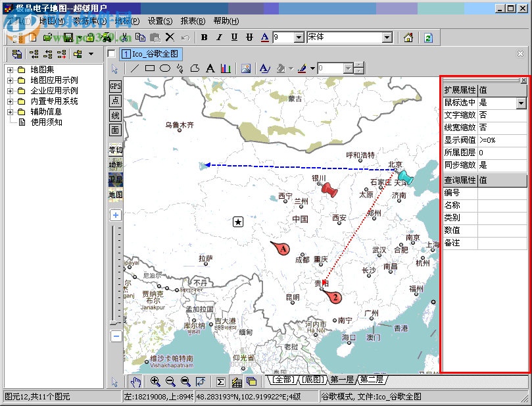
Task: Select the ellipse drawing tool
Action: (165, 68)
